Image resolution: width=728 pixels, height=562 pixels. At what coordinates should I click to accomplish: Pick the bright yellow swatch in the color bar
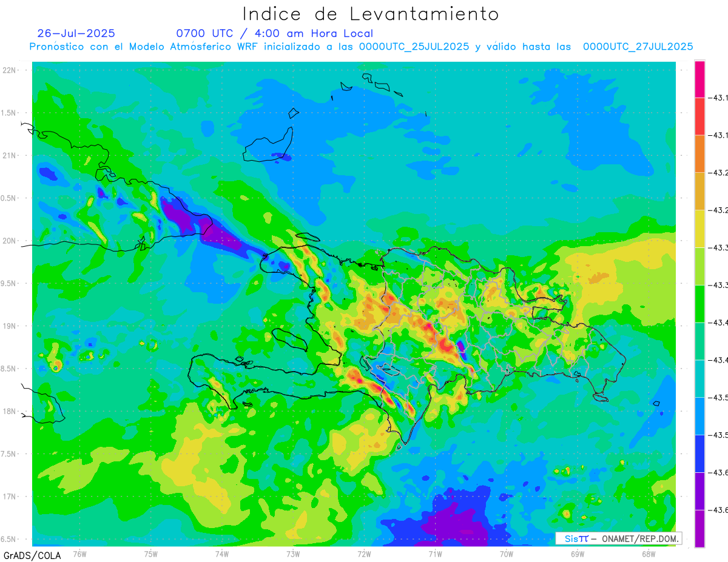click(x=699, y=229)
